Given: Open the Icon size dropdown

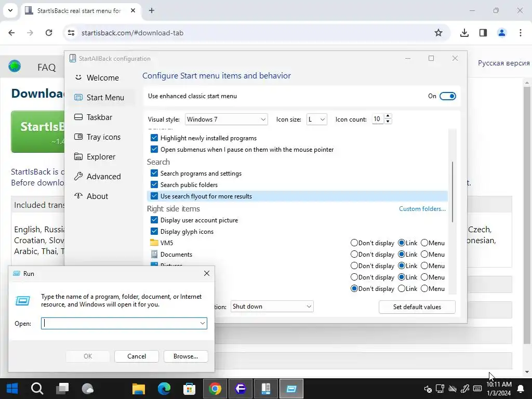Looking at the screenshot, I should coord(316,119).
